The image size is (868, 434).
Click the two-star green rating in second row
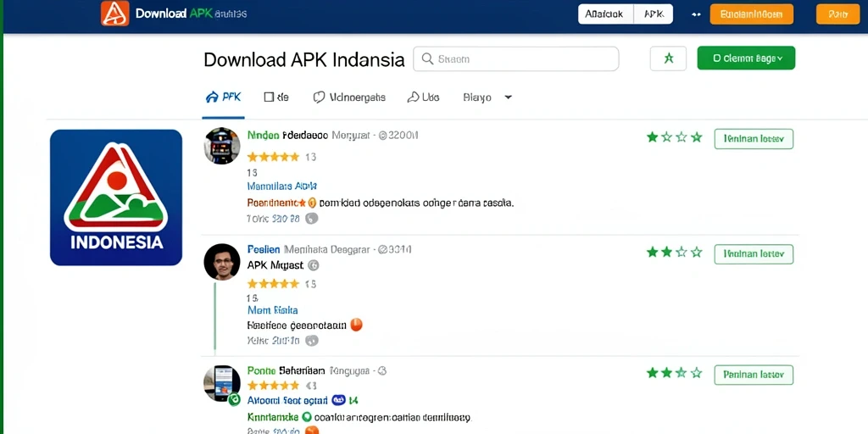(674, 253)
